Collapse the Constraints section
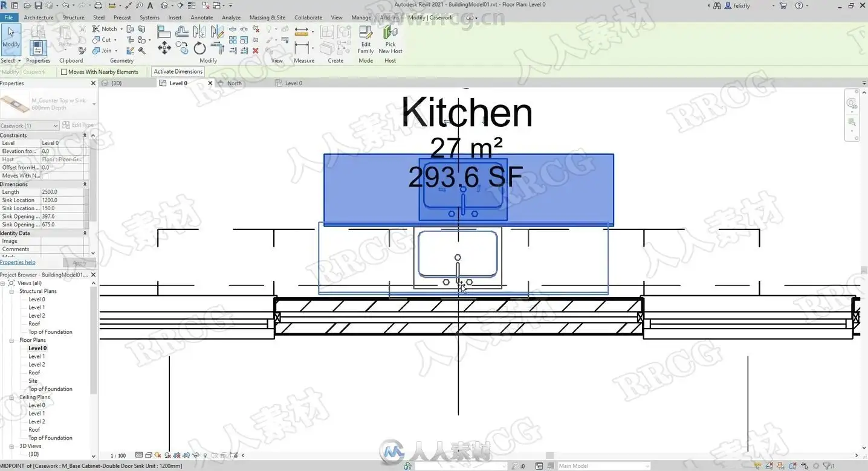Screen dimensions: 868x471 click(85, 135)
